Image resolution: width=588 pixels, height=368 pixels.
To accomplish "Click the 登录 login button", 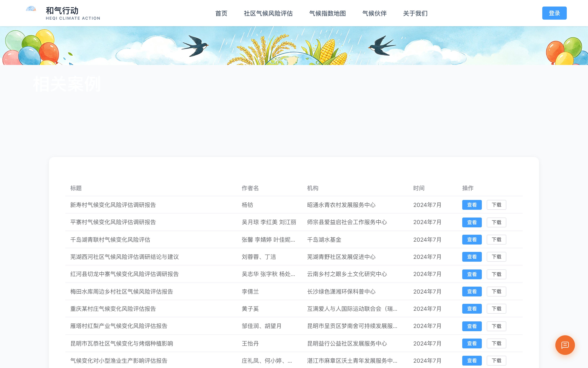I will click(x=554, y=13).
